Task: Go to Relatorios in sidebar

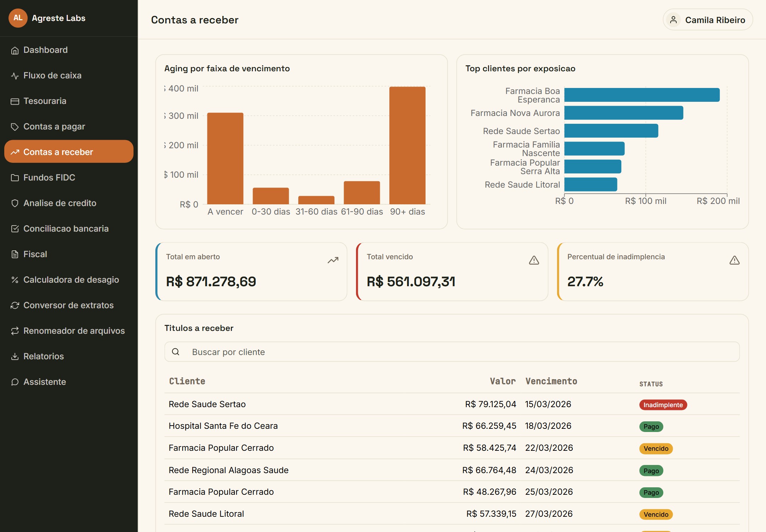Action: point(69,356)
